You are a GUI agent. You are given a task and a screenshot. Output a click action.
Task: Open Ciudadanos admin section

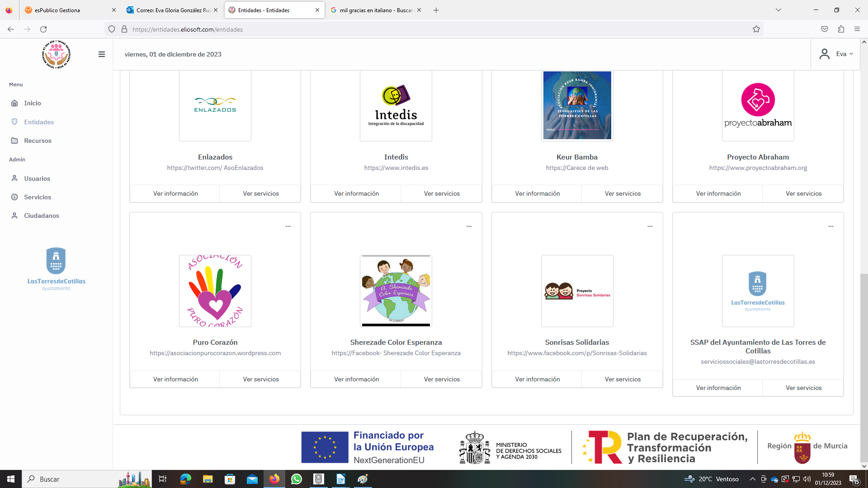(41, 216)
